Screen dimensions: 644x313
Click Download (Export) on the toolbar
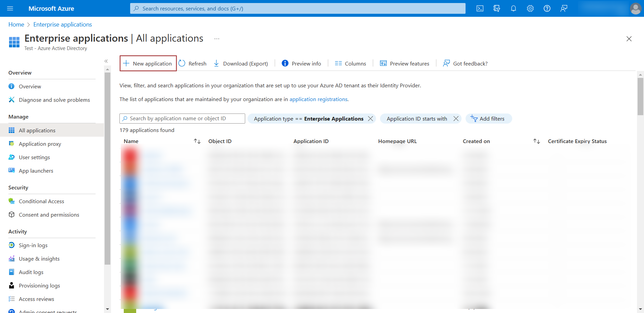pos(240,63)
